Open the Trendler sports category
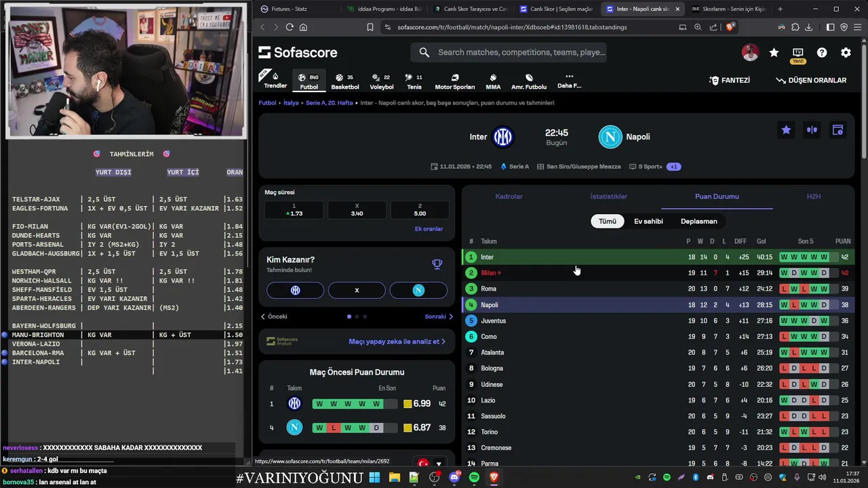Screen dimensions: 868x488 coord(275,80)
